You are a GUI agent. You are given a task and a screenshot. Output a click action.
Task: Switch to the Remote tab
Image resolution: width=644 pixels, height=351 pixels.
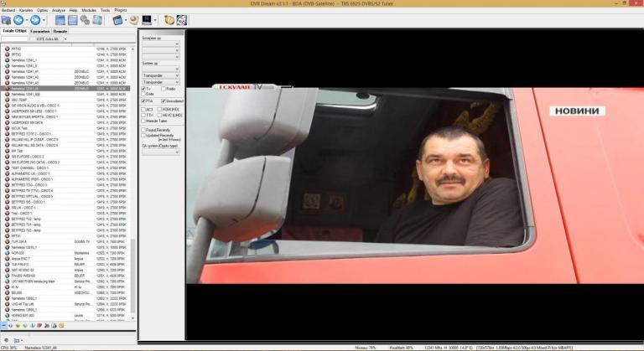(61, 30)
